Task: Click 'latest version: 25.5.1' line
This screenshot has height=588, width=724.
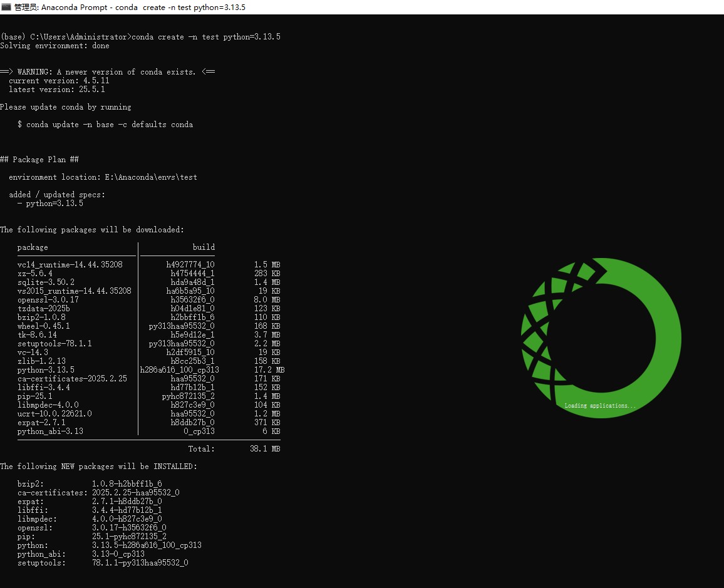Action: (x=57, y=90)
